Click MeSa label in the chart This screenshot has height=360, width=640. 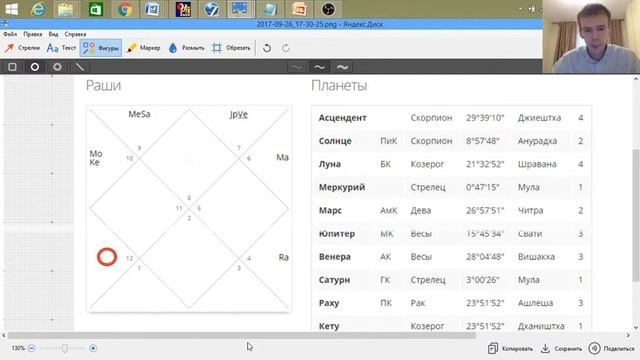[139, 114]
